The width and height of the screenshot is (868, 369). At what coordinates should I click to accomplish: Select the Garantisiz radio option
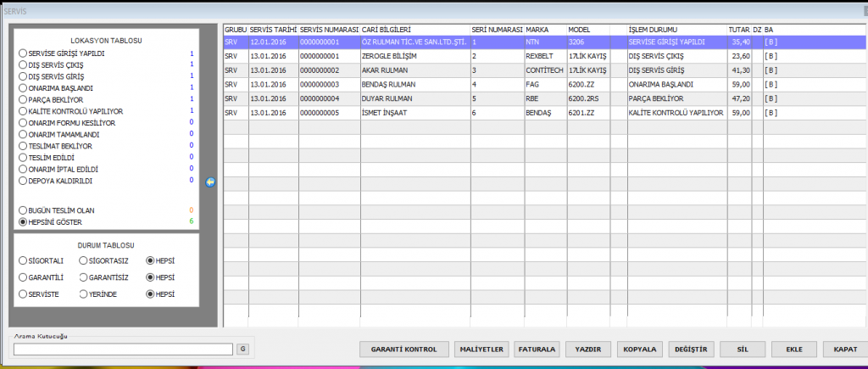84,277
